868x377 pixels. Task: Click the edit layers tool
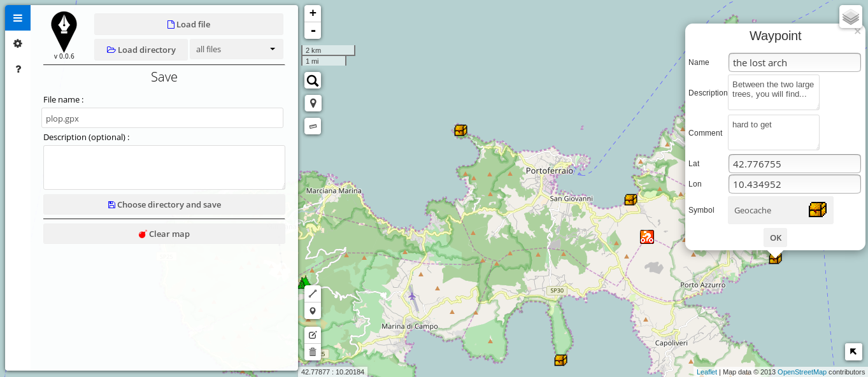coord(313,335)
